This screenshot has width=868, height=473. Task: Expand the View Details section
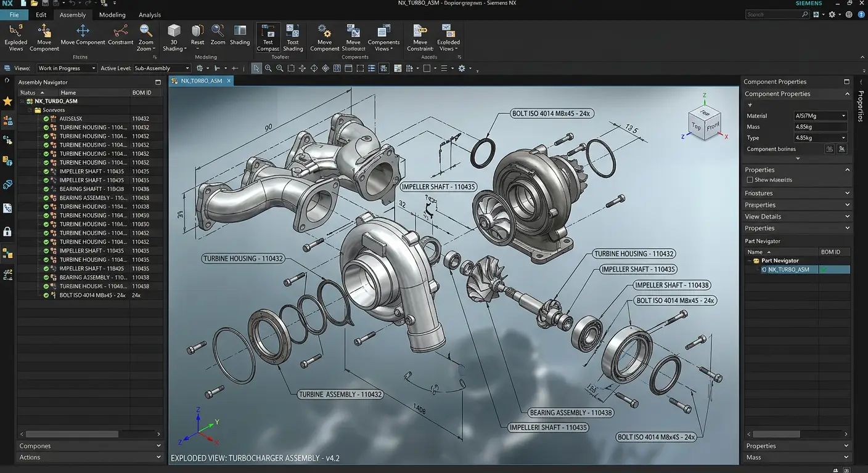797,217
